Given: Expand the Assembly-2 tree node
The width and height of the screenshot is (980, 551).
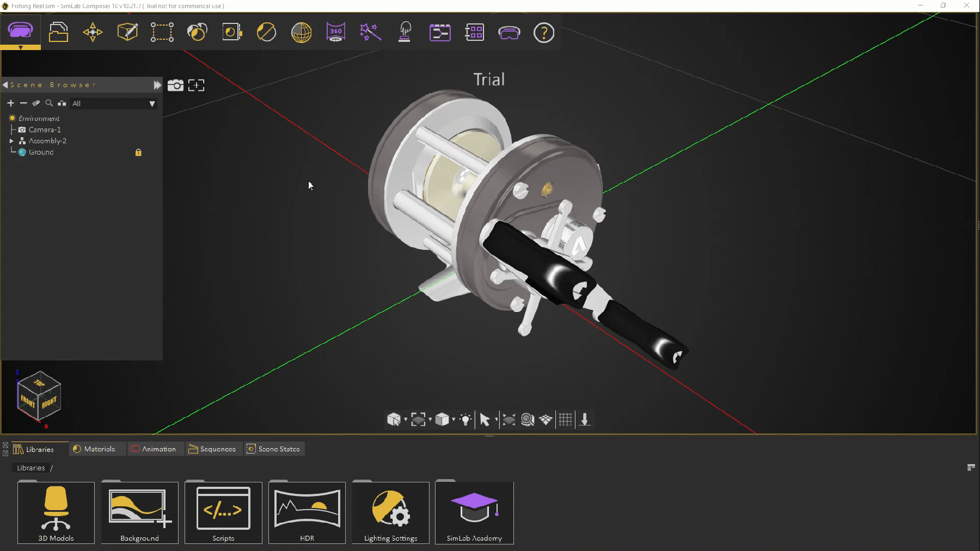Looking at the screenshot, I should click(x=11, y=141).
